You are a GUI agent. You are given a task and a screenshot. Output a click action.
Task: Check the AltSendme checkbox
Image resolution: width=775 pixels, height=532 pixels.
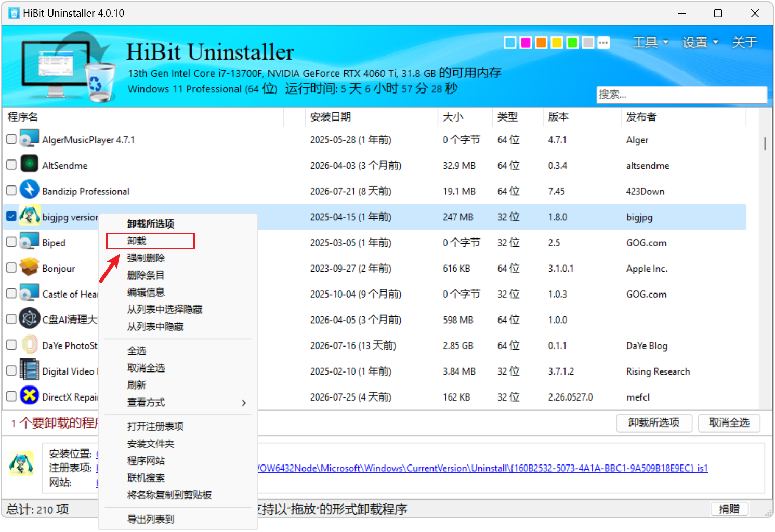click(11, 164)
